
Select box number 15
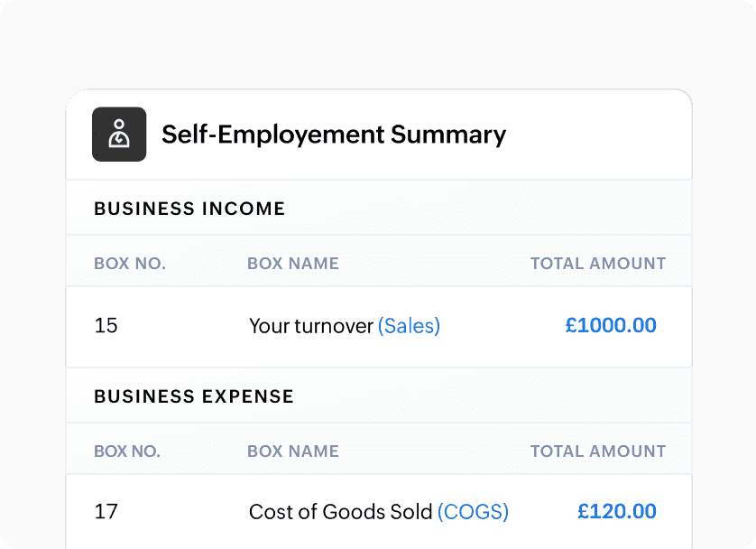106,326
